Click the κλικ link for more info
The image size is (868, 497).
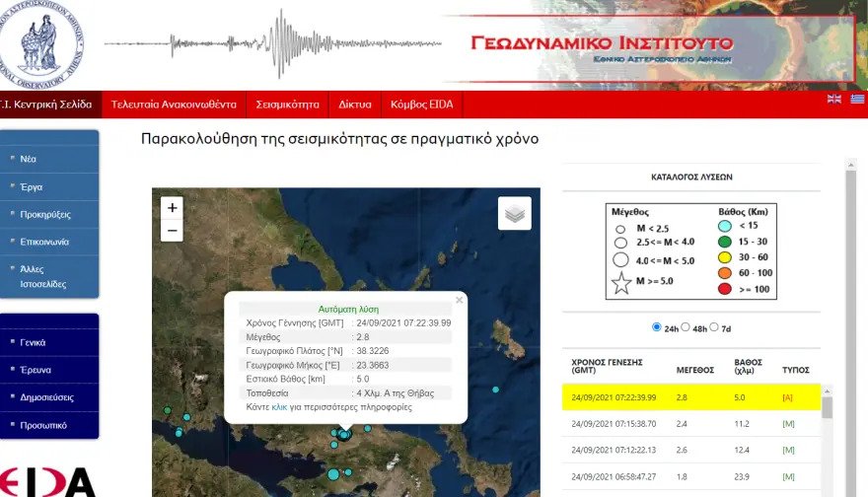click(x=279, y=407)
